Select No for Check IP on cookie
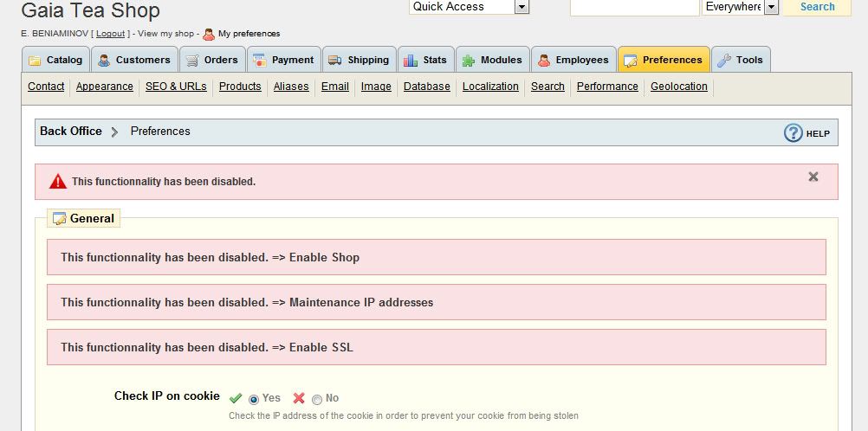 tap(317, 399)
